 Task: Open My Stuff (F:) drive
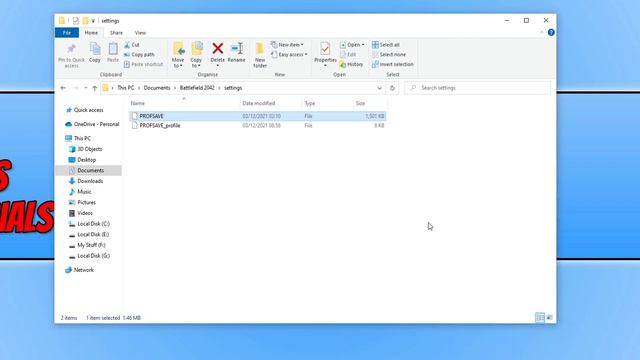(91, 245)
